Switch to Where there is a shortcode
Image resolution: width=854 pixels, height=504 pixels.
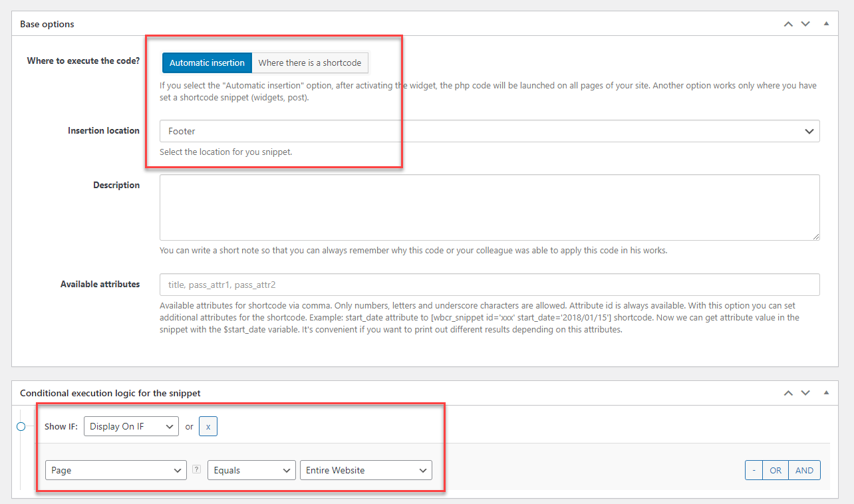click(310, 63)
